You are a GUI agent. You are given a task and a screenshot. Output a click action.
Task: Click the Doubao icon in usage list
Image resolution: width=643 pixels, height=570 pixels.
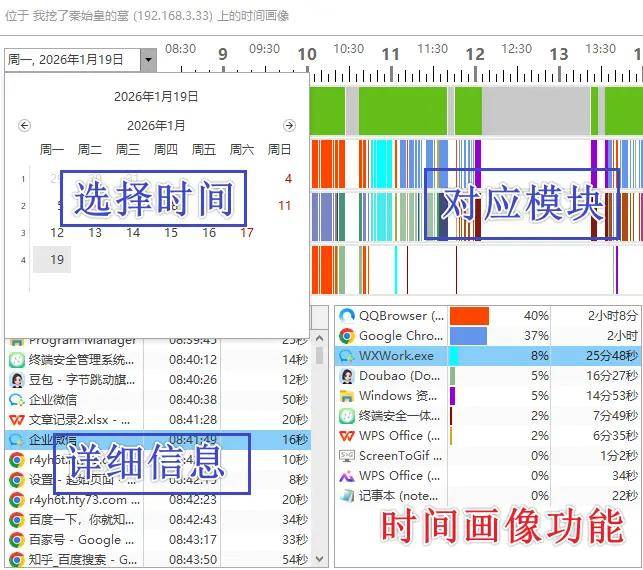point(347,376)
